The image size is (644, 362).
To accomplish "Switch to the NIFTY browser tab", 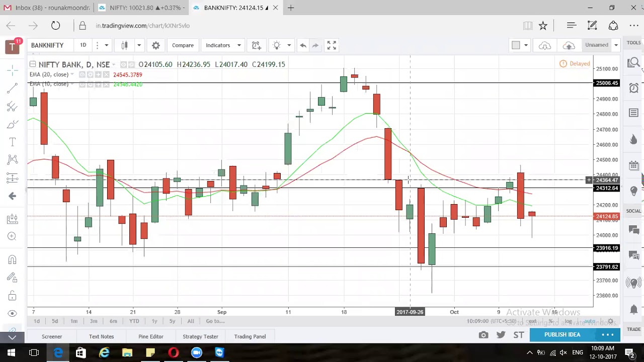I will (x=141, y=8).
